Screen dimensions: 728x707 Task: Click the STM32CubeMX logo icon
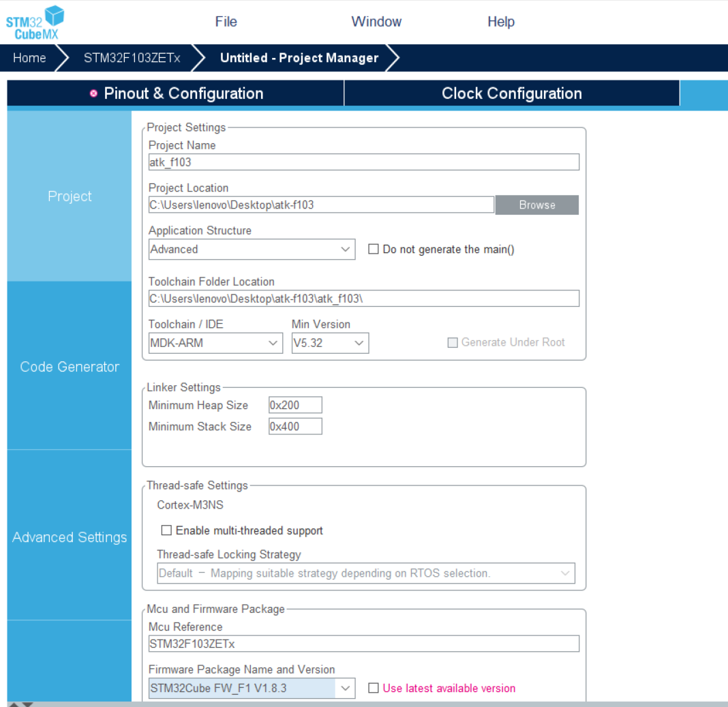(x=35, y=22)
